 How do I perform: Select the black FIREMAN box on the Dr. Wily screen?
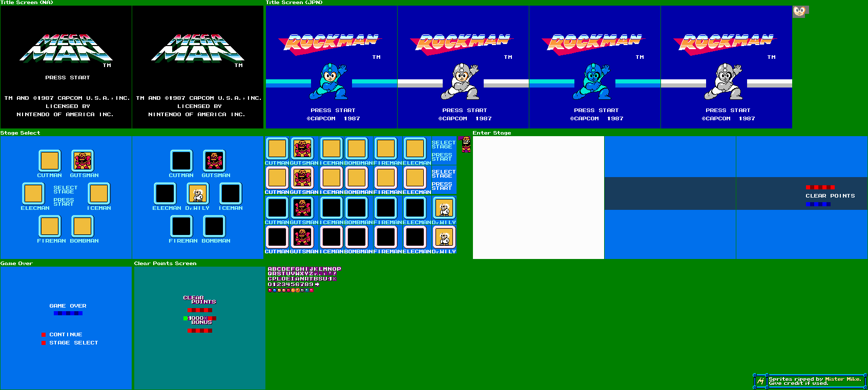(181, 226)
